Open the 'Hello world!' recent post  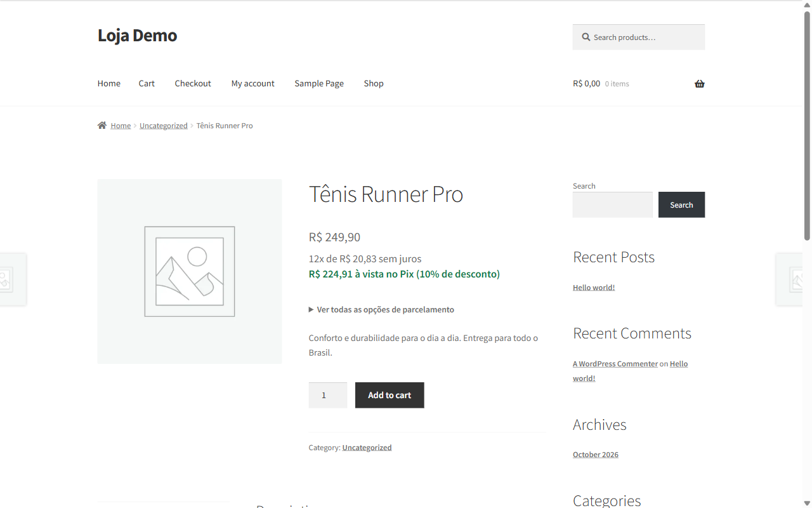[x=594, y=288]
